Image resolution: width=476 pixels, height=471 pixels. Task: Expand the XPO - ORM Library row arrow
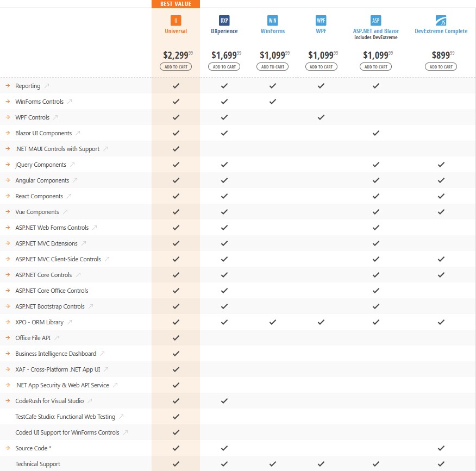coord(8,322)
